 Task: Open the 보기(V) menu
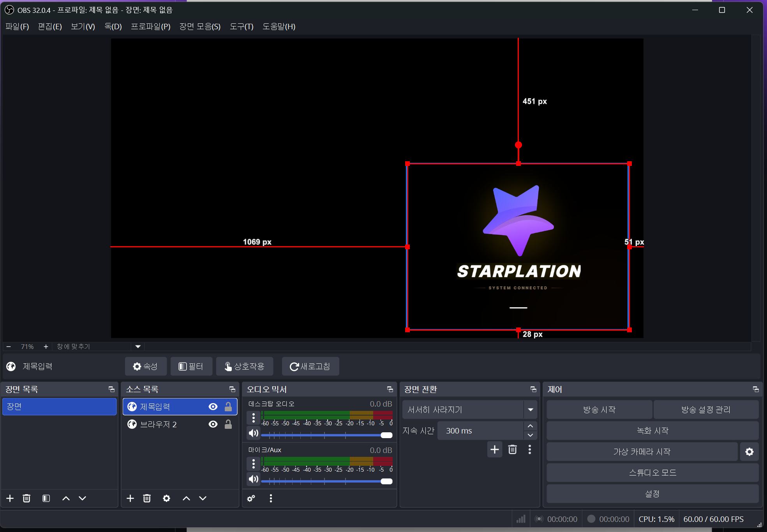pyautogui.click(x=83, y=26)
